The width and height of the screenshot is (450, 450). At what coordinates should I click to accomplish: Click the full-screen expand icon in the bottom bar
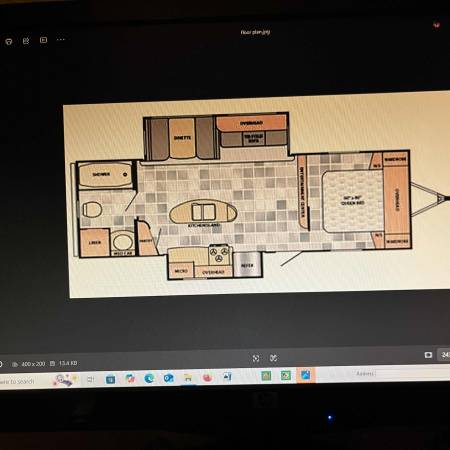273,358
